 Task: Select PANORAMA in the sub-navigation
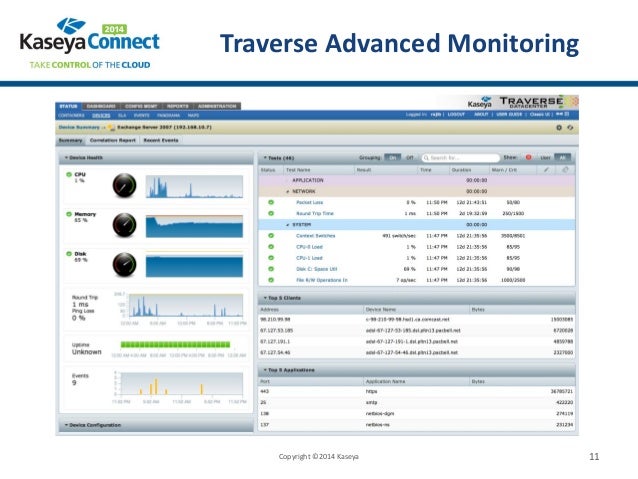pos(168,116)
